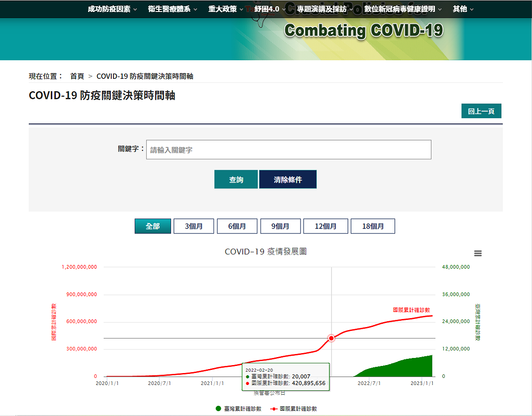Image resolution: width=532 pixels, height=416 pixels.
Task: Switch the chart range to 6個月
Action: [237, 226]
